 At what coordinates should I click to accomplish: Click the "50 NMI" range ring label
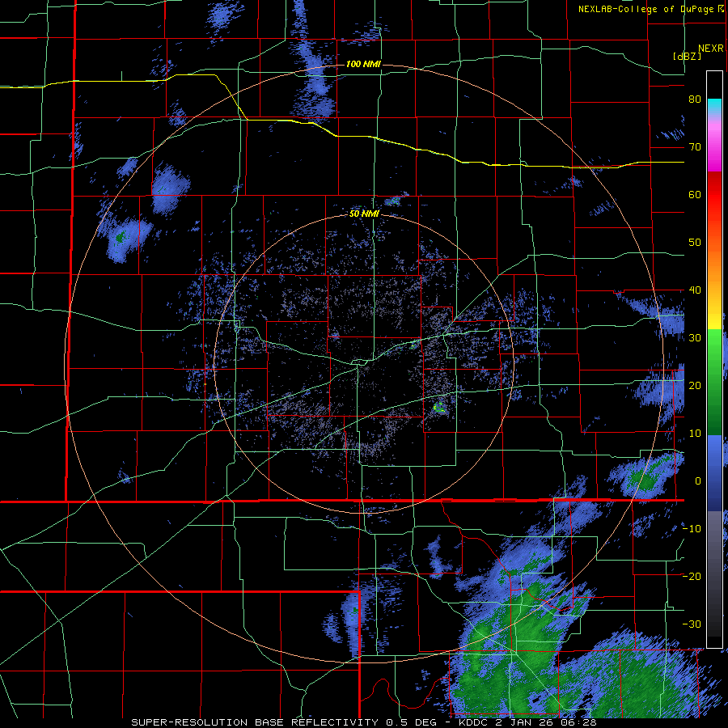click(x=365, y=214)
